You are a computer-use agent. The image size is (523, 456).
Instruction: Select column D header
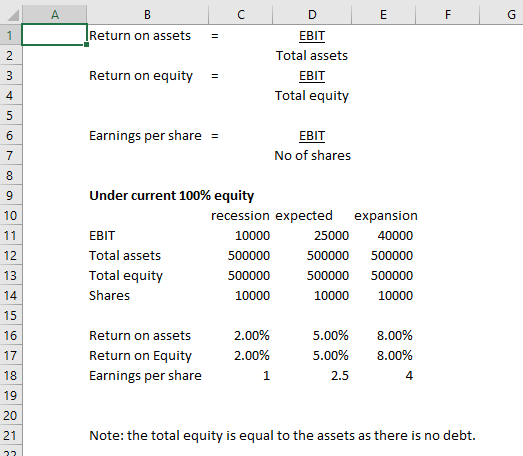tap(312, 15)
